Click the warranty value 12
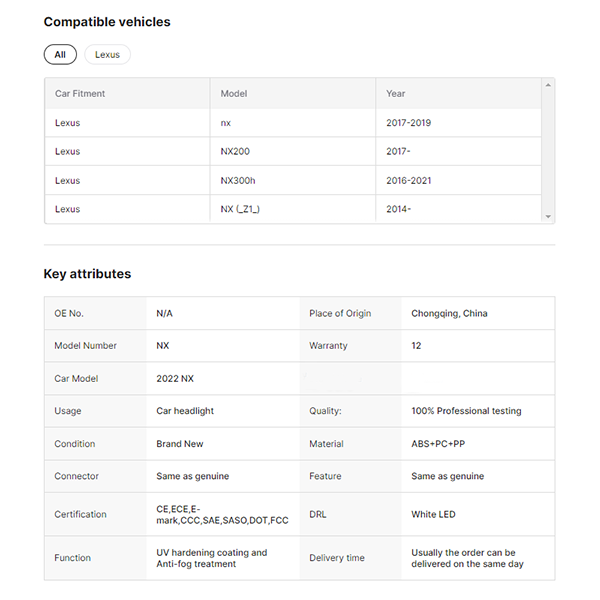 click(x=416, y=346)
